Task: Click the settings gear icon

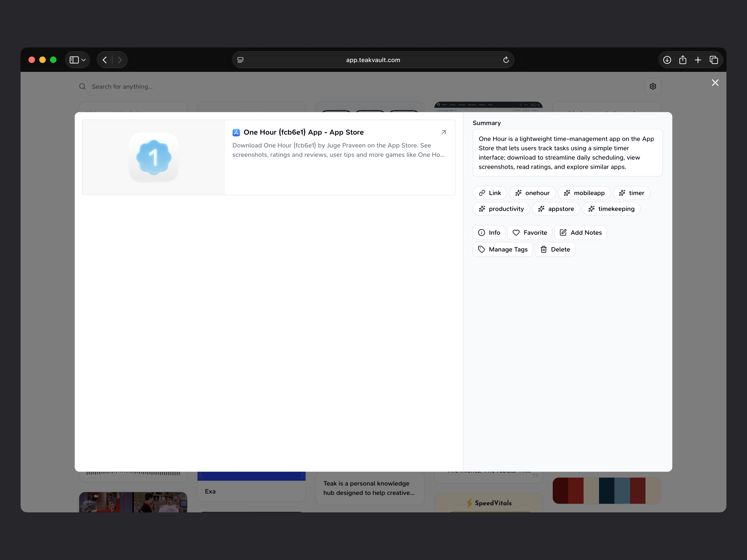Action: coord(652,86)
